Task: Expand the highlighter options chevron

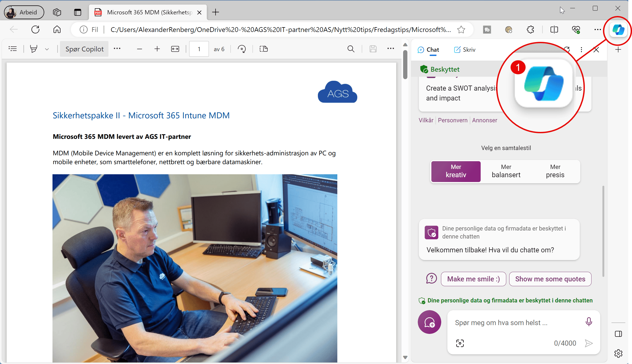Action: click(47, 49)
